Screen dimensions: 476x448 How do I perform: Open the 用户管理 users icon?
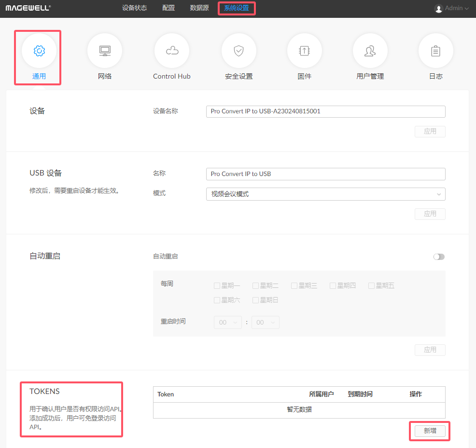tap(370, 51)
